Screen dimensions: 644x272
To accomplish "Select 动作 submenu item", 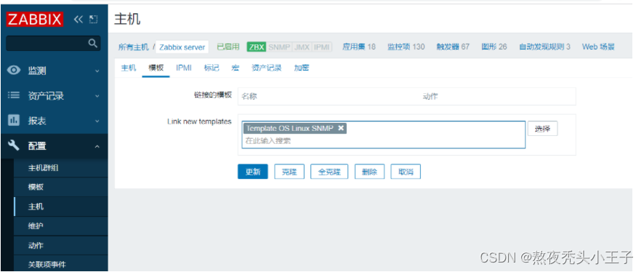I will coord(36,246).
